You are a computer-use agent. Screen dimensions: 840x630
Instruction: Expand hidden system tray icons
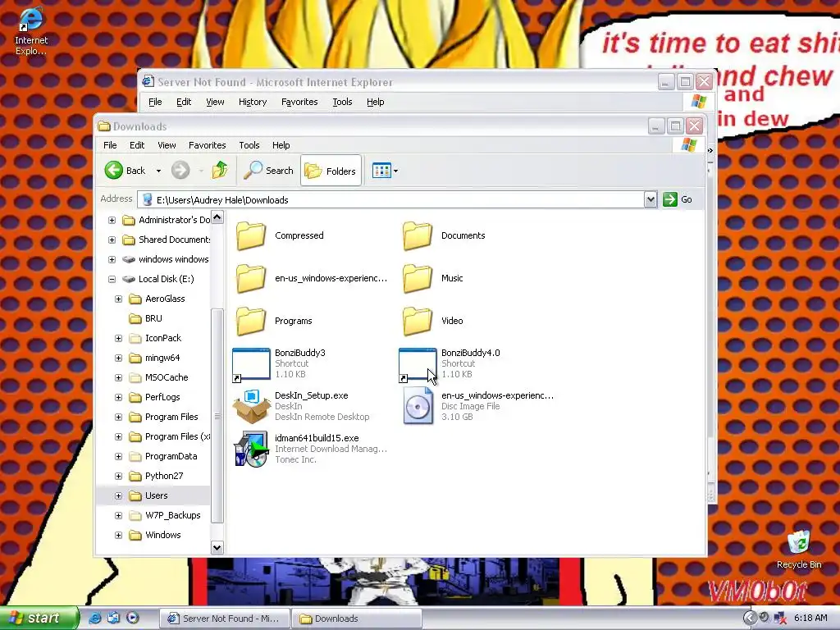(x=750, y=619)
